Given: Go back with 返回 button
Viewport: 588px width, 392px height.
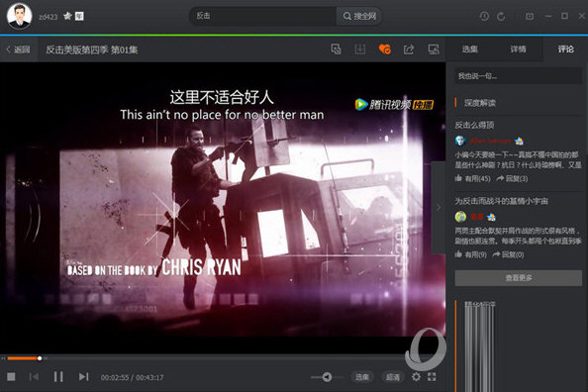Looking at the screenshot, I should click(x=18, y=49).
